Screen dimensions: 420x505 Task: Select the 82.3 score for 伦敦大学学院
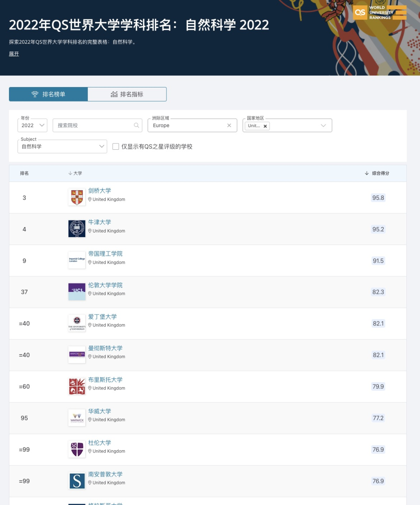[x=378, y=292]
